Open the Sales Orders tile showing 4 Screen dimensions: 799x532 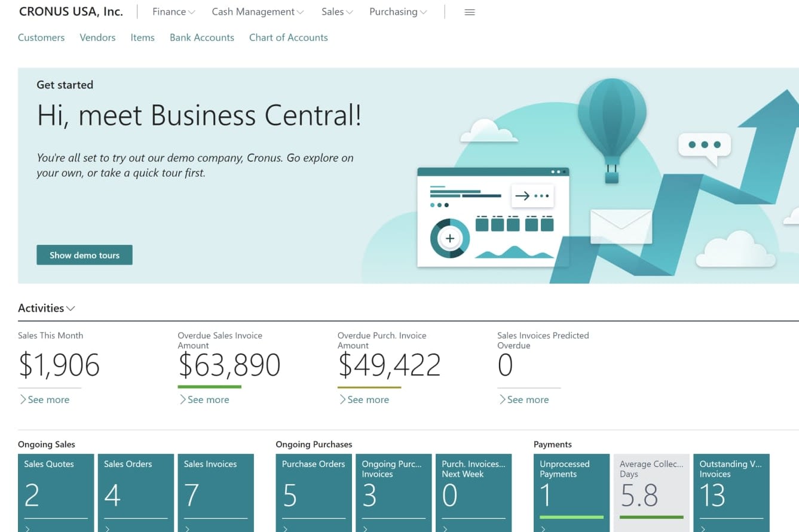click(136, 493)
